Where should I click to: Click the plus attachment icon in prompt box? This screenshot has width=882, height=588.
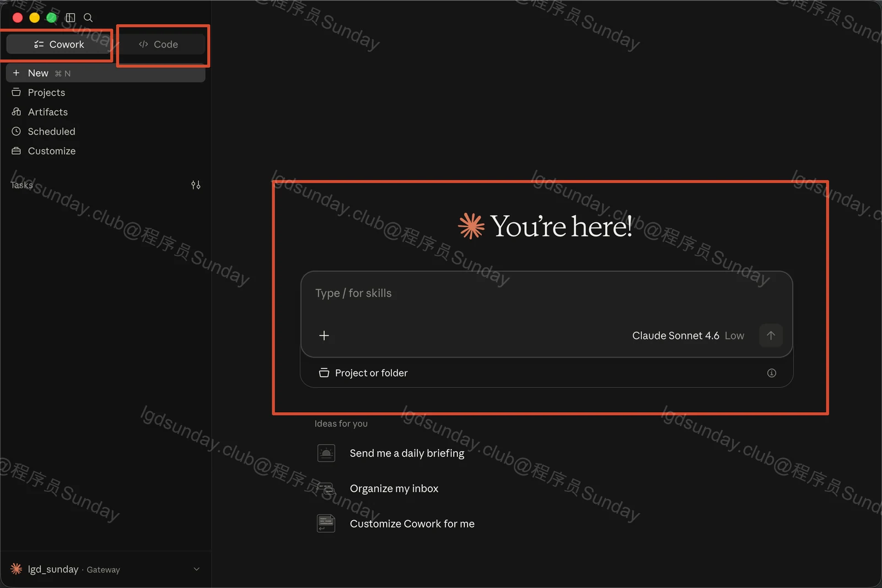pyautogui.click(x=324, y=336)
